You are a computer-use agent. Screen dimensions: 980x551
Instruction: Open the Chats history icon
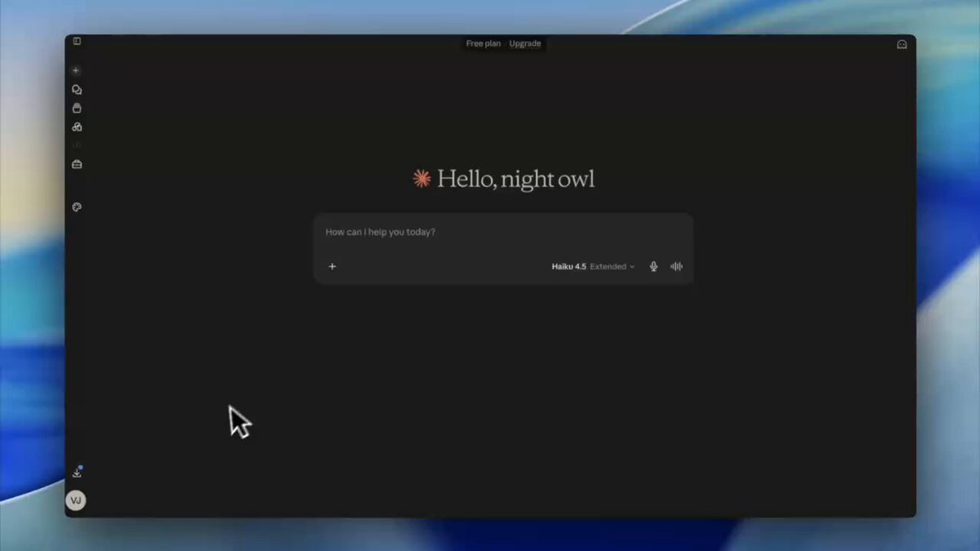pos(77,90)
